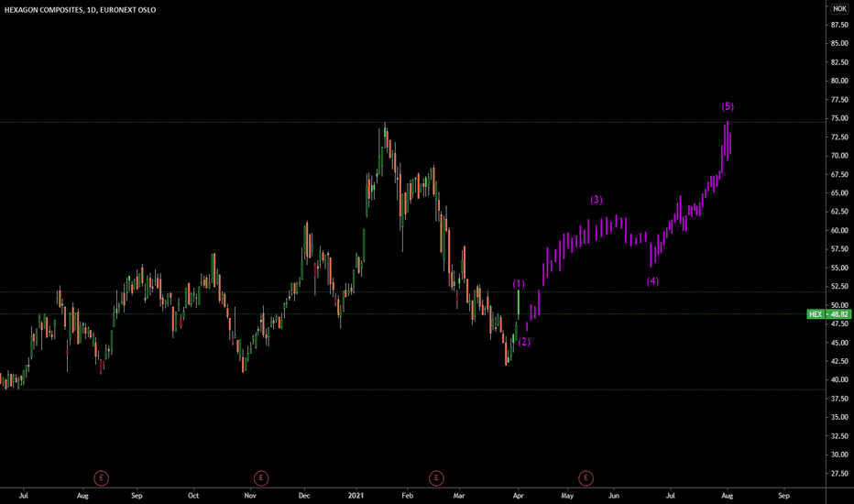Click the Apr label on the time axis
Viewport: 854px width, 504px height.
coord(518,496)
